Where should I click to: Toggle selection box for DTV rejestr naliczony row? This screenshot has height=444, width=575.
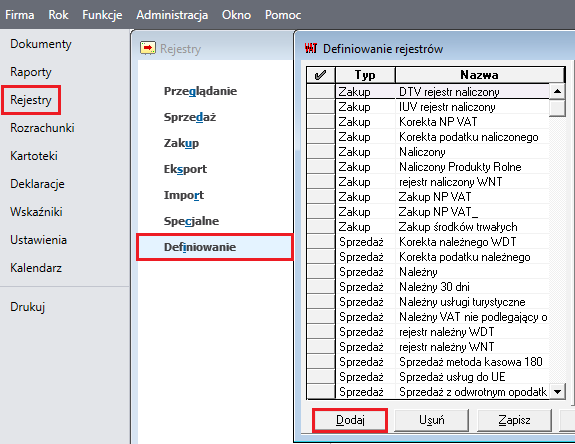click(321, 91)
